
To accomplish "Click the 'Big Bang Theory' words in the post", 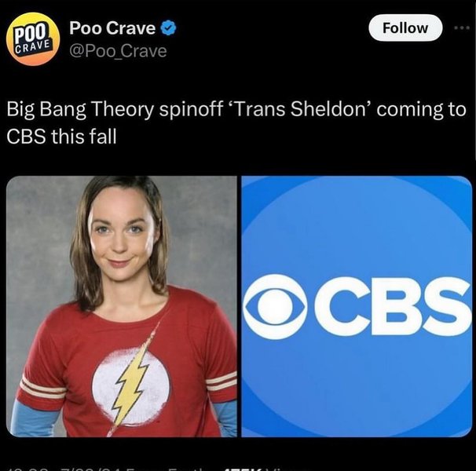I will point(80,110).
